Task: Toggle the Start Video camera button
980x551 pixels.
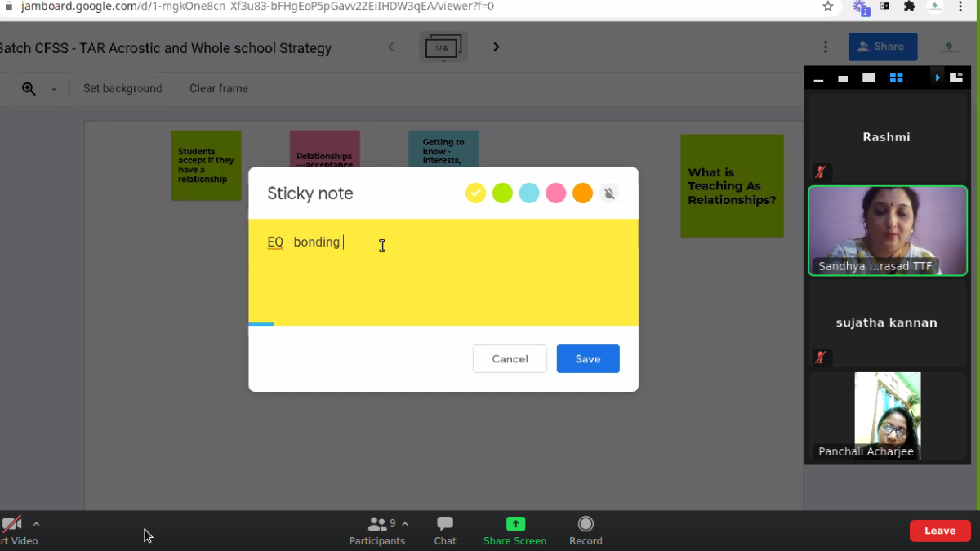Action: (12, 524)
